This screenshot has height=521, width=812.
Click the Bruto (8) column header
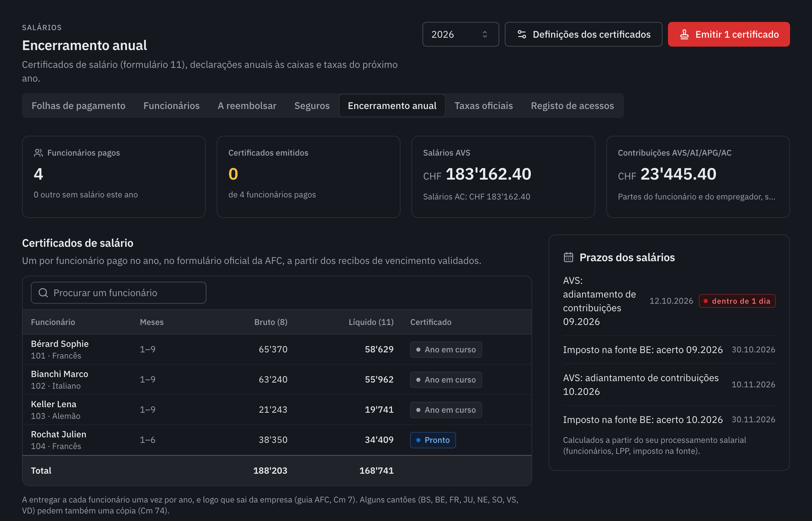[x=271, y=322]
